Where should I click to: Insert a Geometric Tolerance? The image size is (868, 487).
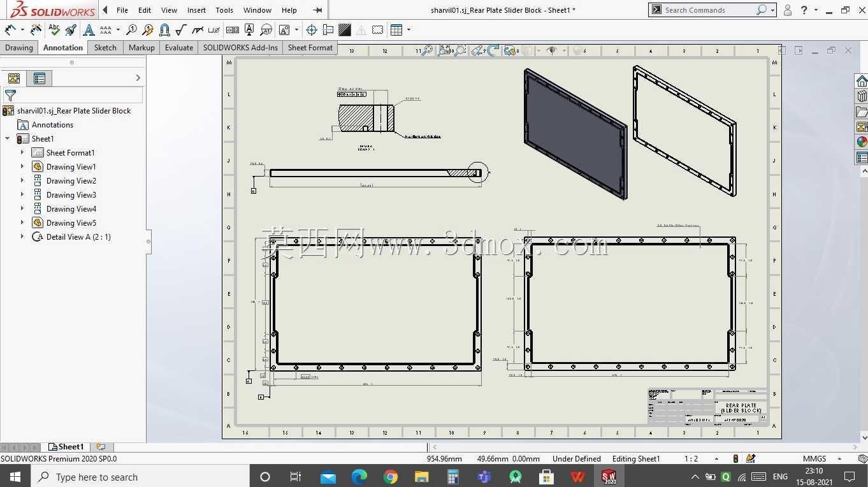click(233, 29)
